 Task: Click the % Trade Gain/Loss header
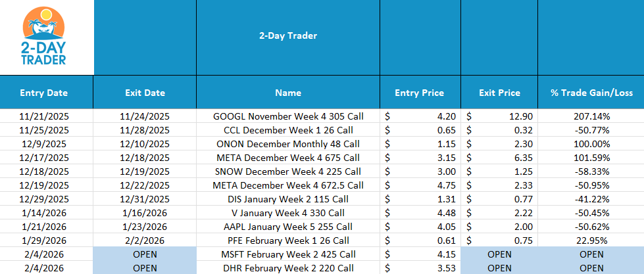(591, 93)
